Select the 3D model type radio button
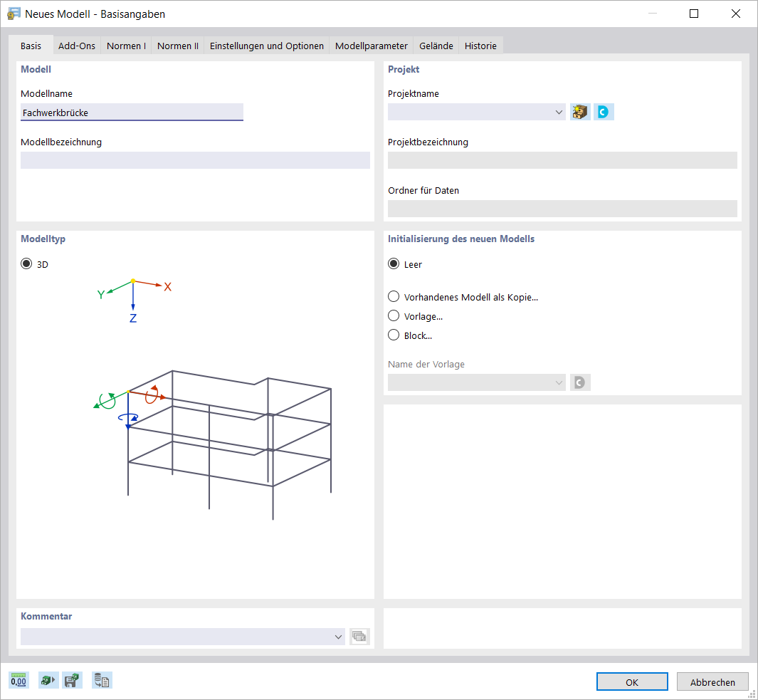 [x=27, y=264]
